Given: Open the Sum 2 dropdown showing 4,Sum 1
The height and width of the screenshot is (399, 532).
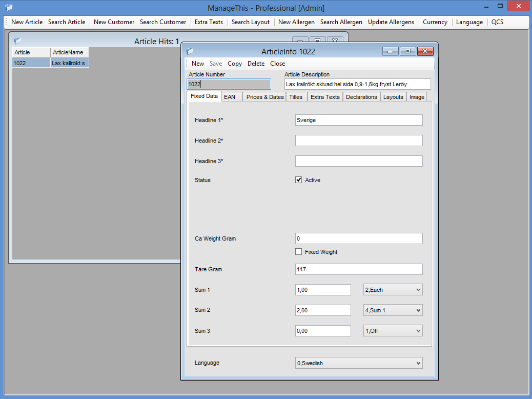Looking at the screenshot, I should coord(393,310).
